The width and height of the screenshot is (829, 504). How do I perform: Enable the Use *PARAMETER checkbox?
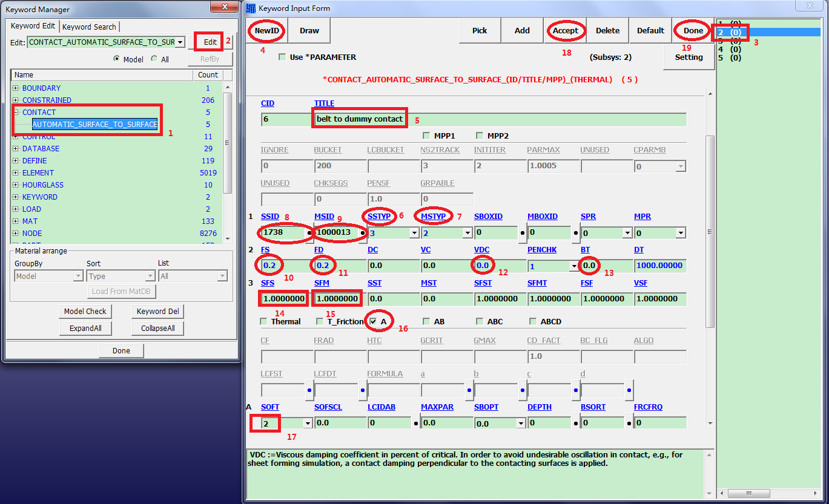click(282, 57)
